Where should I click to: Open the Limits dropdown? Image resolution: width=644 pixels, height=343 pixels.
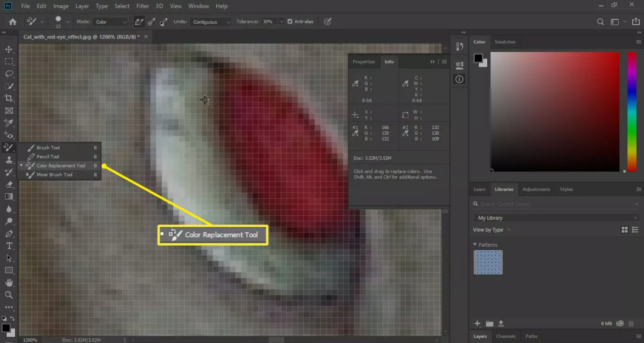point(211,22)
